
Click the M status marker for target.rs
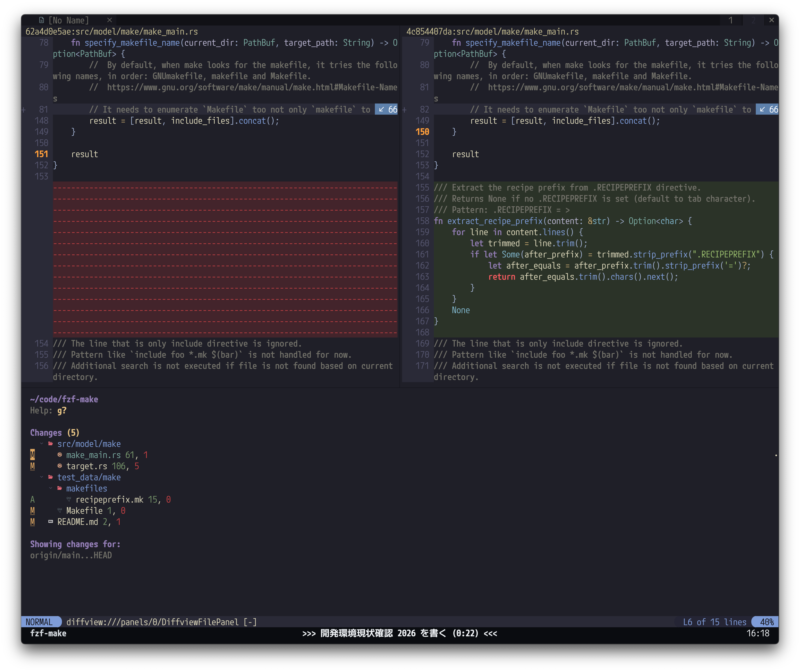[32, 466]
